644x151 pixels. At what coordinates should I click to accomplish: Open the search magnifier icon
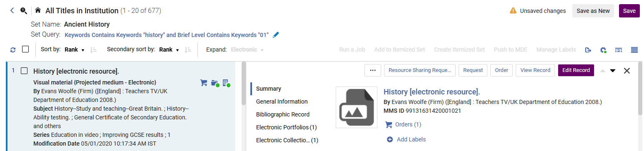tap(24, 10)
